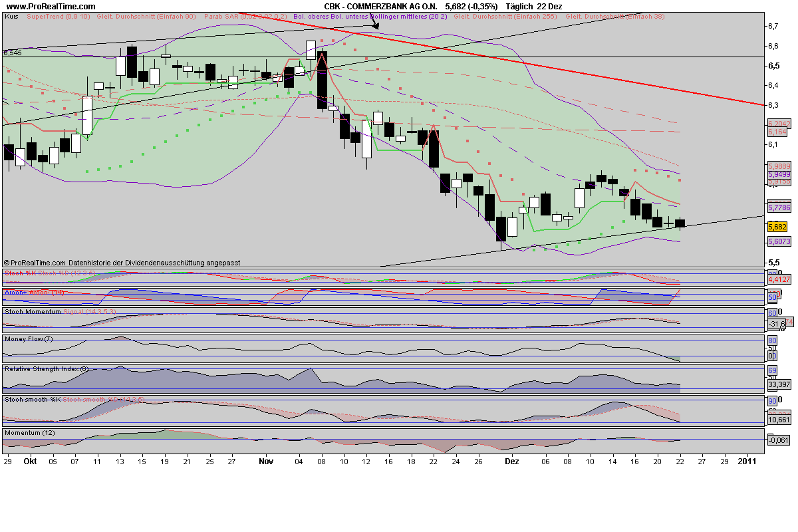The width and height of the screenshot is (798, 532).
Task: Click the 2011 year label on time axis
Action: coord(747,460)
